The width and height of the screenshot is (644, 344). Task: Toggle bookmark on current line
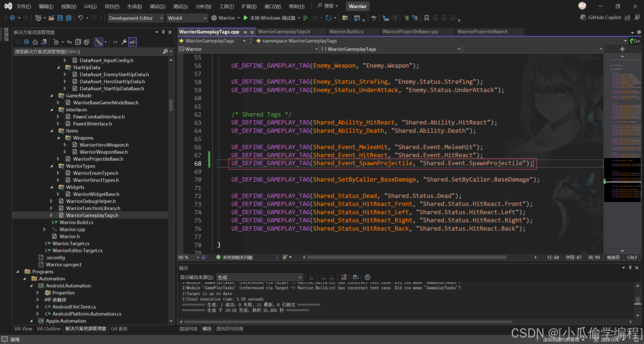pyautogui.click(x=426, y=18)
